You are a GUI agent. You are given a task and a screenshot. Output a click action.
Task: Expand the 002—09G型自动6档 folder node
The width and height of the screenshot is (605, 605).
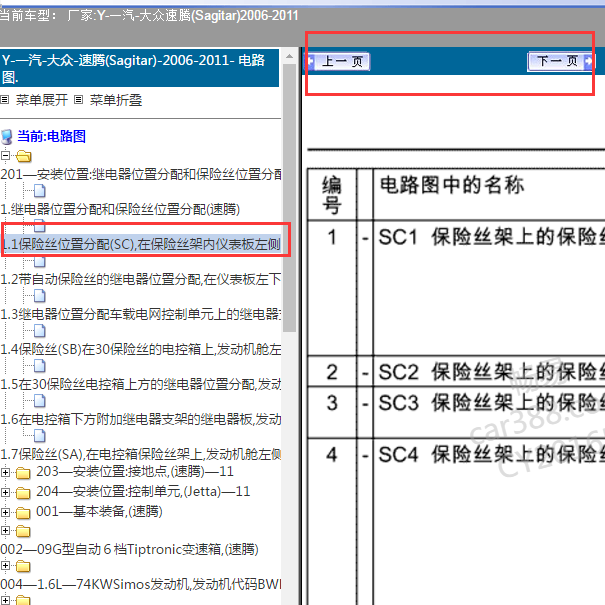click(5, 531)
